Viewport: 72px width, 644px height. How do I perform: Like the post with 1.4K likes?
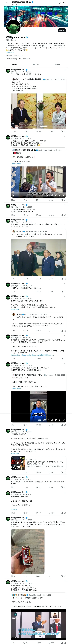37,131
